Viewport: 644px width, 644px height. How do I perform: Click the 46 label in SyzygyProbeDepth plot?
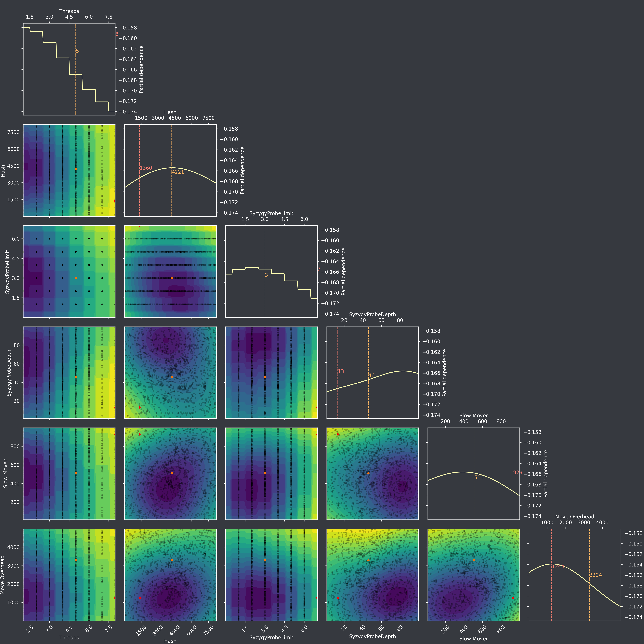pyautogui.click(x=371, y=376)
